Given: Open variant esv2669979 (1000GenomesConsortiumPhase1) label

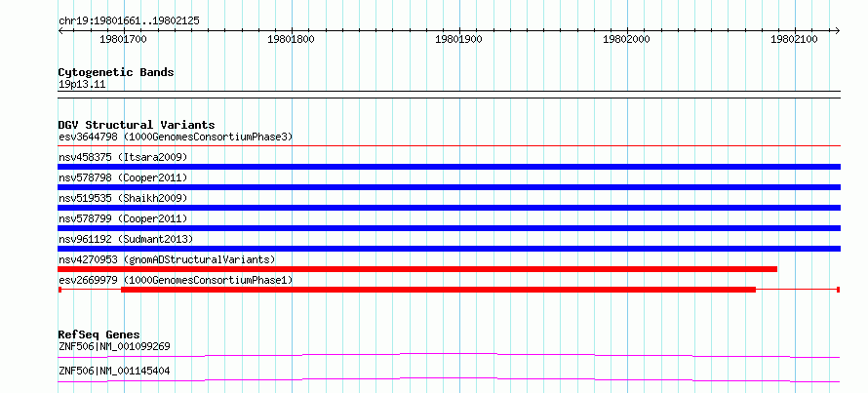Looking at the screenshot, I should tap(176, 280).
